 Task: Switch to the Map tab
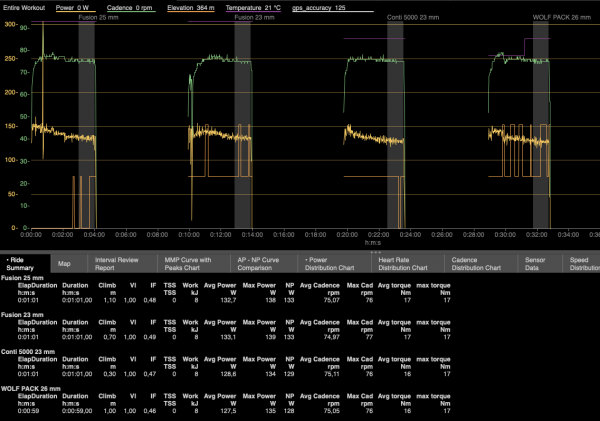[x=64, y=264]
